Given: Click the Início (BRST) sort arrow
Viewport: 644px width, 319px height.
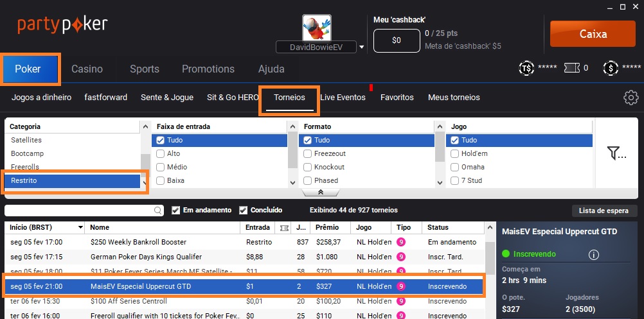Looking at the screenshot, I should [80, 228].
